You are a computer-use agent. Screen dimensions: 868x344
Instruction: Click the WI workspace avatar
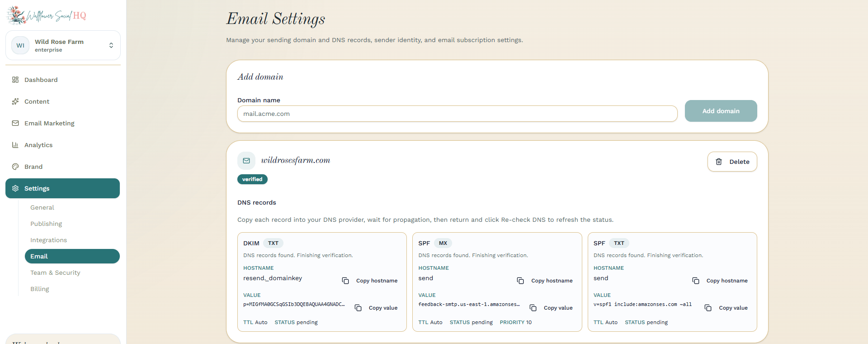point(20,45)
